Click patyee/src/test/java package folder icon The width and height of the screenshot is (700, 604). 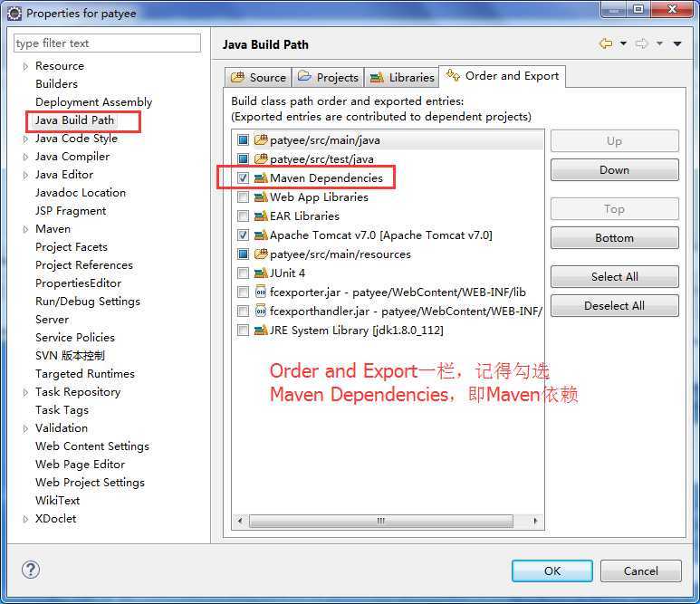tap(261, 159)
